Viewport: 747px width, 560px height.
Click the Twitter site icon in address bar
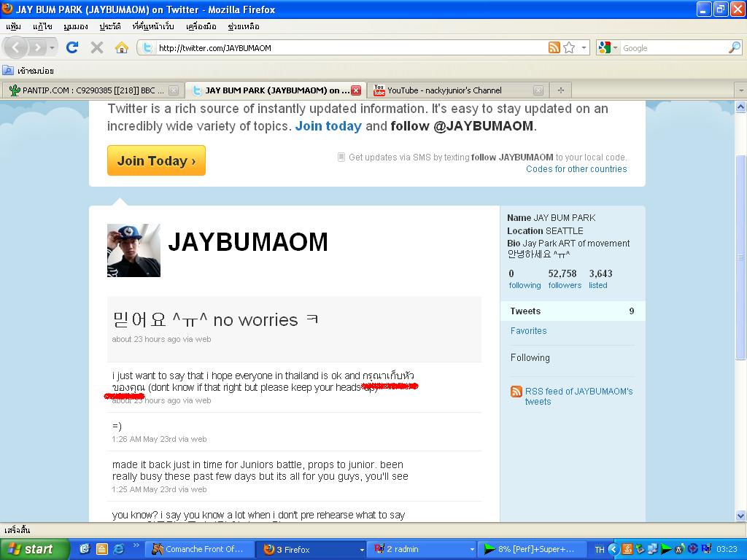147,47
